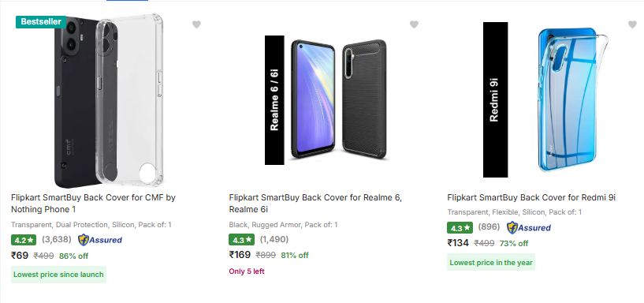The image size is (644, 303).
Task: Open Realme 6, Realme 6i cover title
Action: click(x=315, y=204)
